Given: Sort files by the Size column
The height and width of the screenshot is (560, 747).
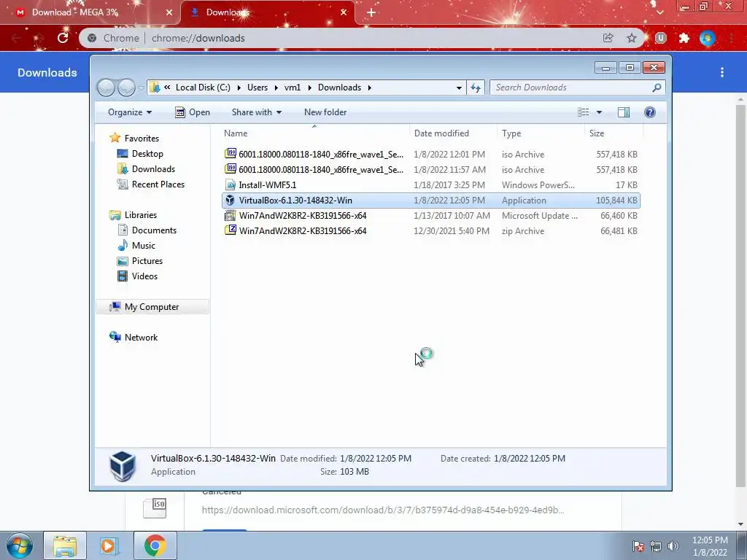Looking at the screenshot, I should click(614, 133).
